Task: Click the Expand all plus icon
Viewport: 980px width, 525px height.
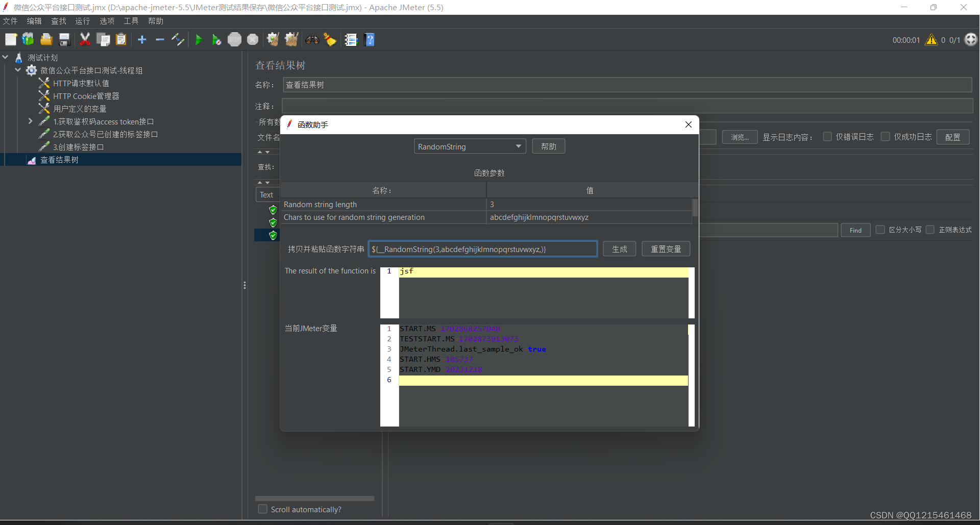Action: [142, 39]
